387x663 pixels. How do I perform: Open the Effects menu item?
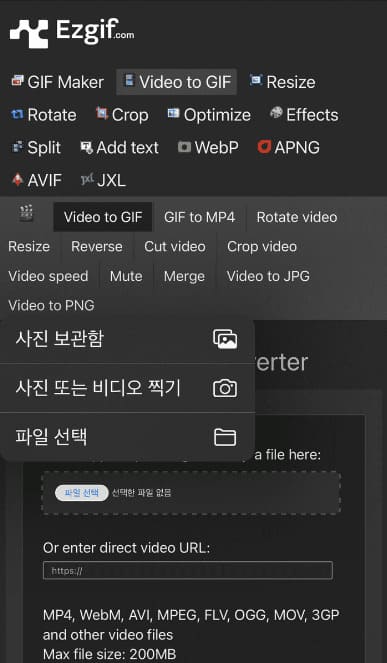[304, 115]
